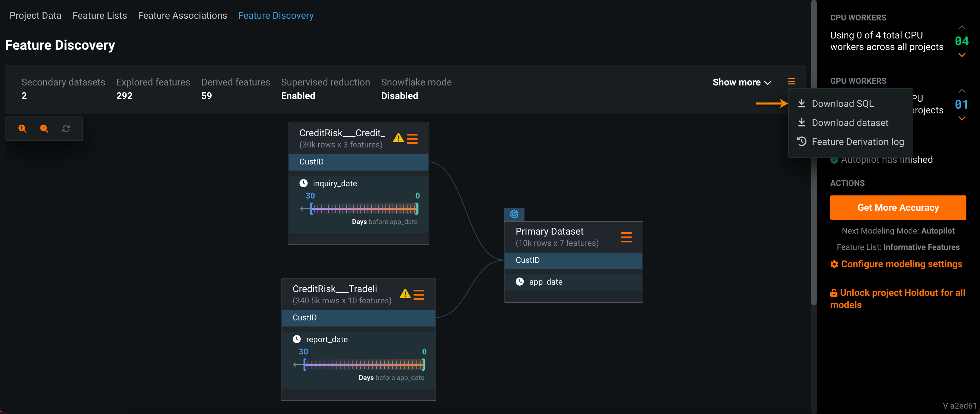Click the zoom out magnifier icon
Screen dimensions: 980x414
coord(44,129)
